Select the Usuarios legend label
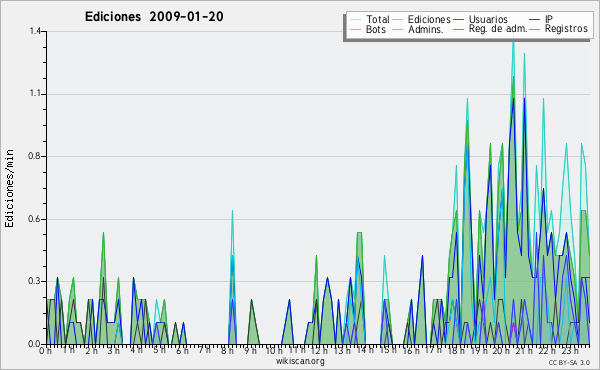Viewport: 600px width, 370px height. 488,19
